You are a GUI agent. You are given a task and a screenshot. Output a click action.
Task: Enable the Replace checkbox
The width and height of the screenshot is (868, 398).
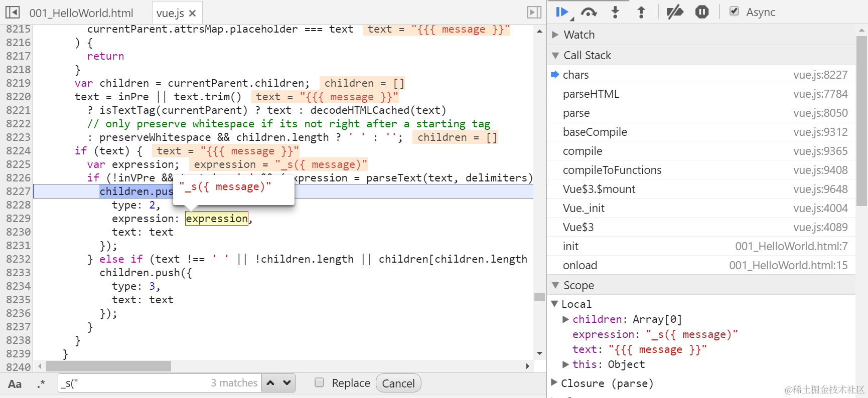tap(319, 382)
